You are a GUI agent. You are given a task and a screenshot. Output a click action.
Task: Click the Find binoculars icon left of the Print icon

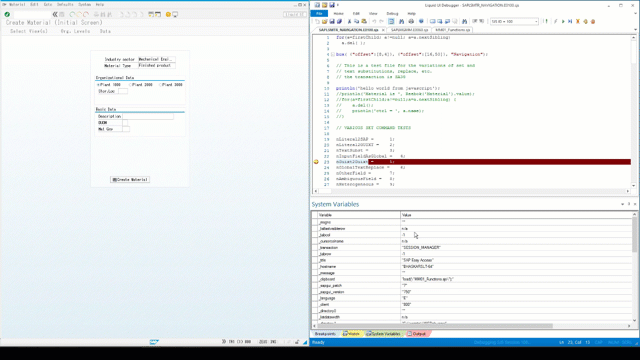402,21
